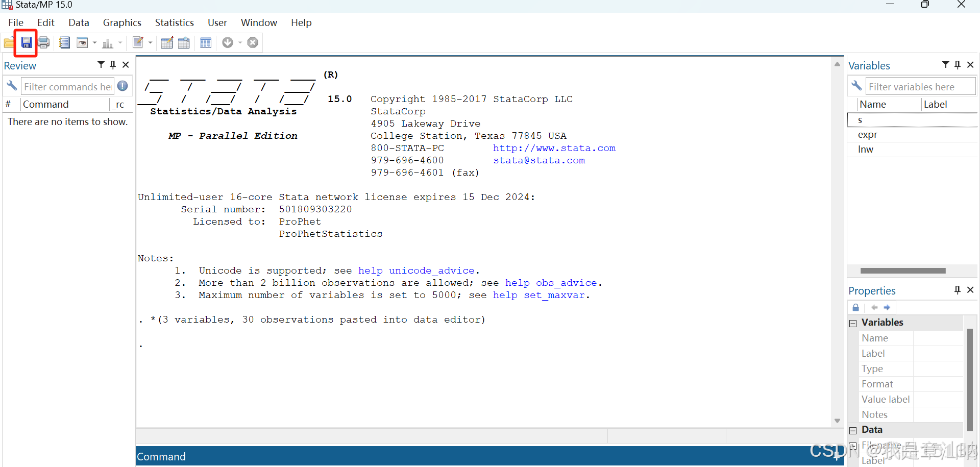Click the Properties panel vertical scrollbar

pos(970,380)
